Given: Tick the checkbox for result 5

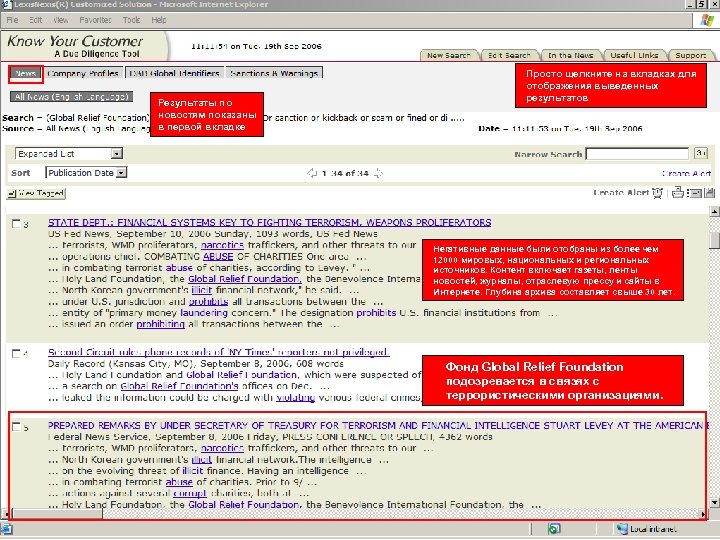Looking at the screenshot, I should 16,427.
